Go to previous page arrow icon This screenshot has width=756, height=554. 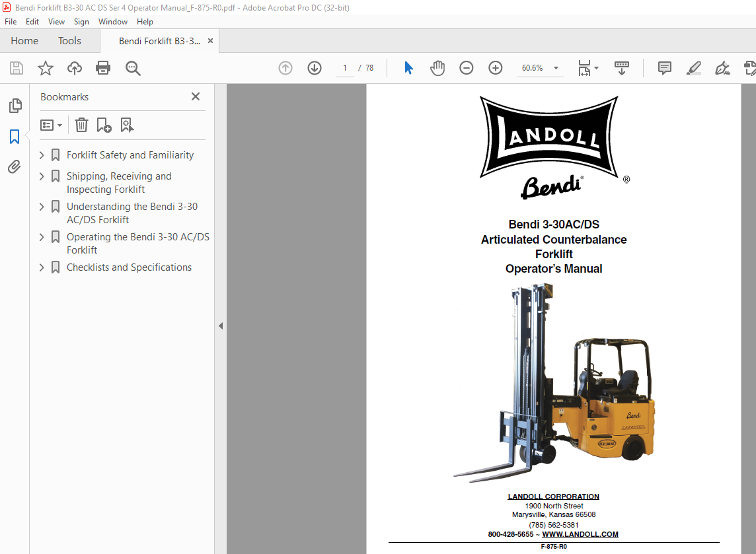point(285,68)
